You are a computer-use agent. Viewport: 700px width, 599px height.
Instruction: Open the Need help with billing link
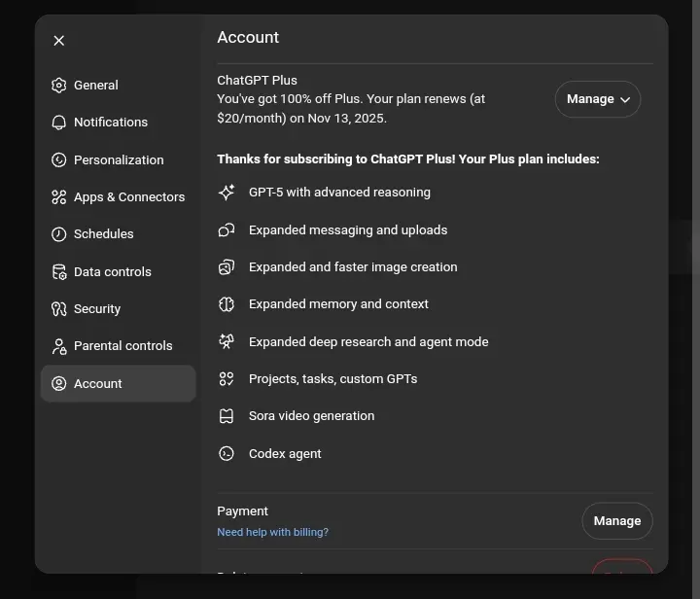pyautogui.click(x=272, y=532)
